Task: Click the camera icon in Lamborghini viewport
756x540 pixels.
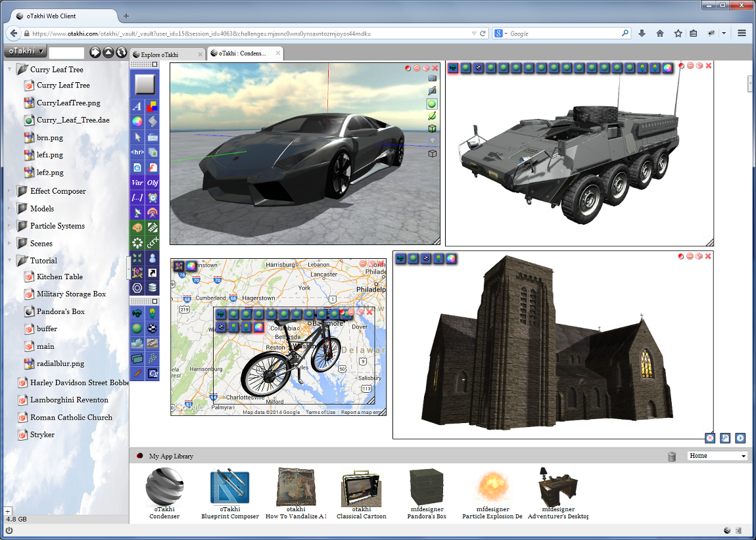Action: click(433, 78)
